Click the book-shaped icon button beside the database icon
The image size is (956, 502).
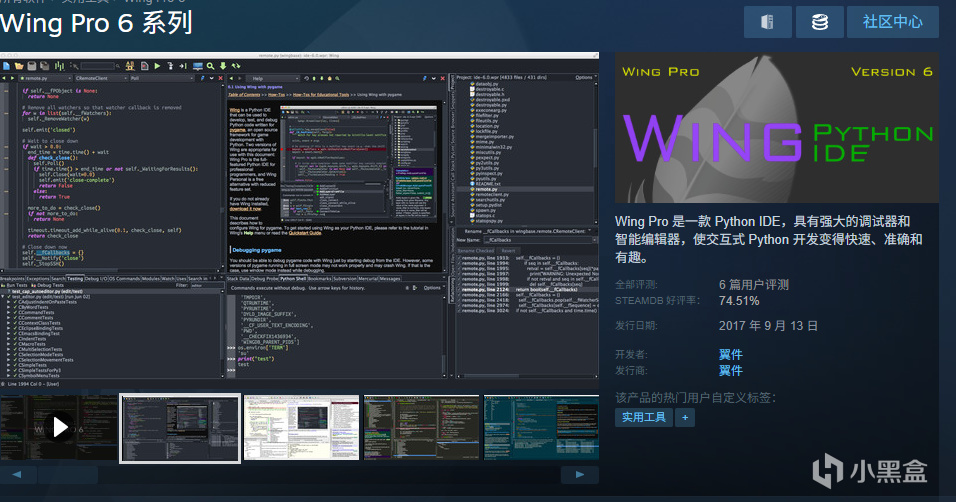pos(768,22)
